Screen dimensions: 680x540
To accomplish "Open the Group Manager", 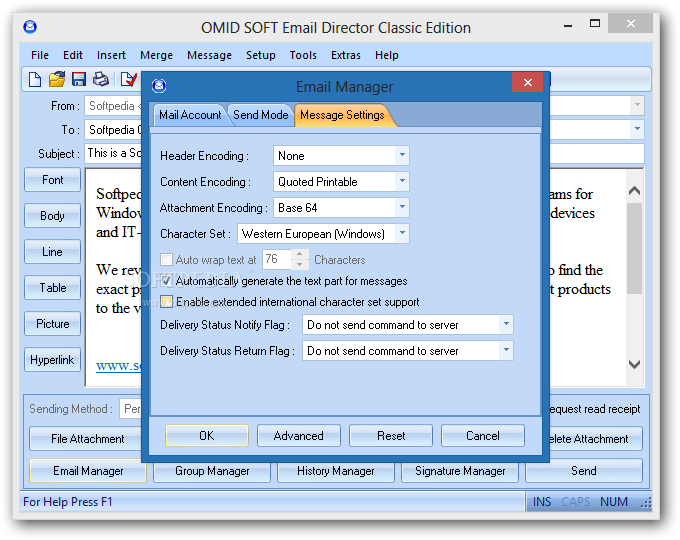I will [x=212, y=471].
